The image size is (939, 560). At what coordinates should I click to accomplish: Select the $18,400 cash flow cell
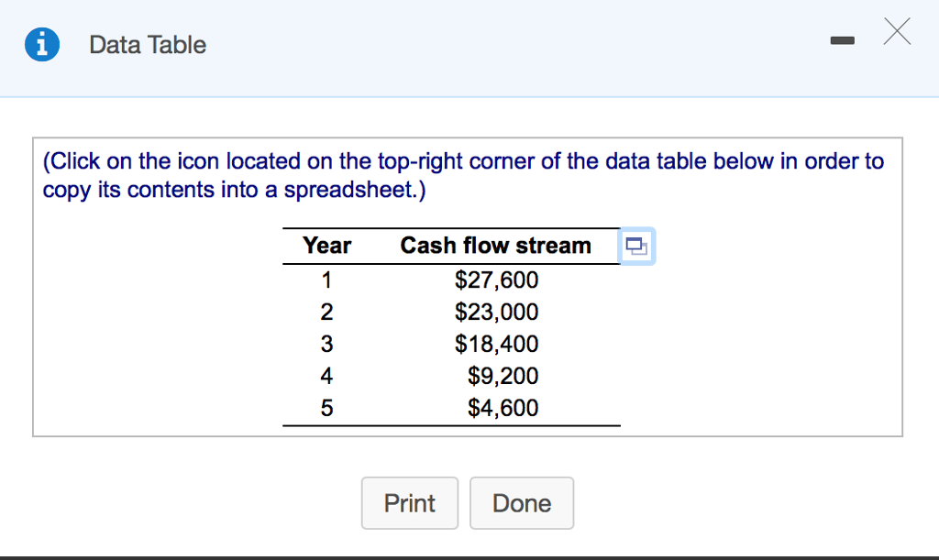pos(496,344)
